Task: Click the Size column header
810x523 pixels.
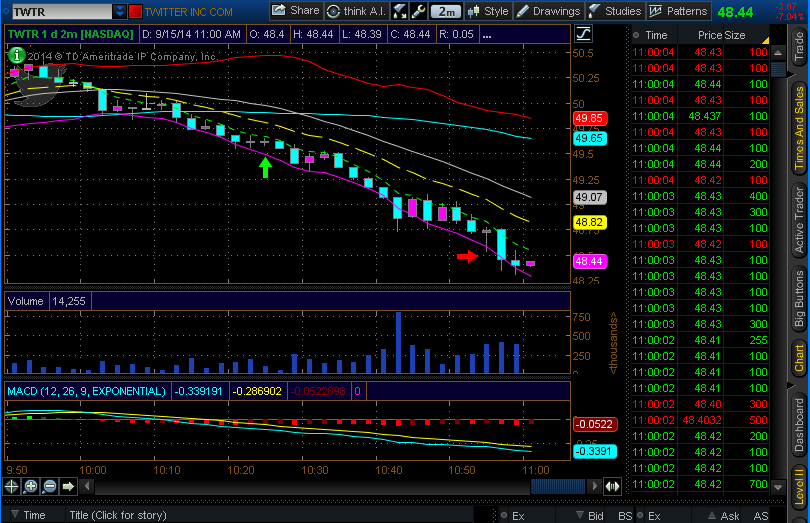Action: tap(735, 35)
